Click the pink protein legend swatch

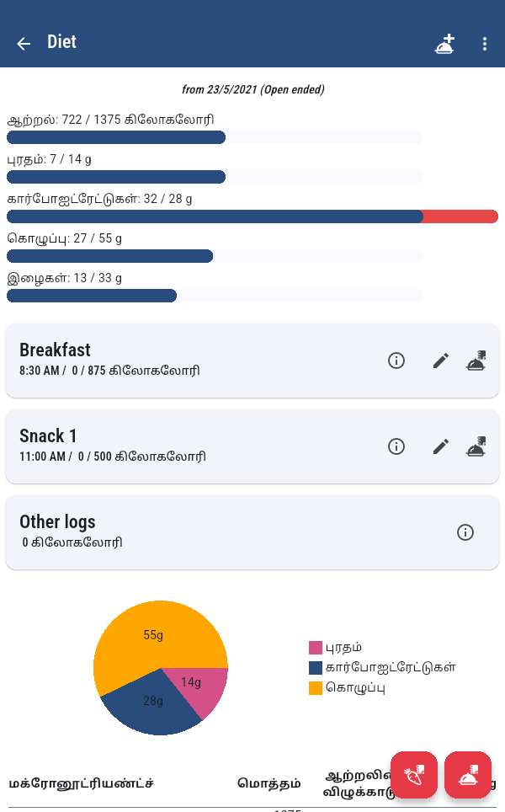(316, 648)
